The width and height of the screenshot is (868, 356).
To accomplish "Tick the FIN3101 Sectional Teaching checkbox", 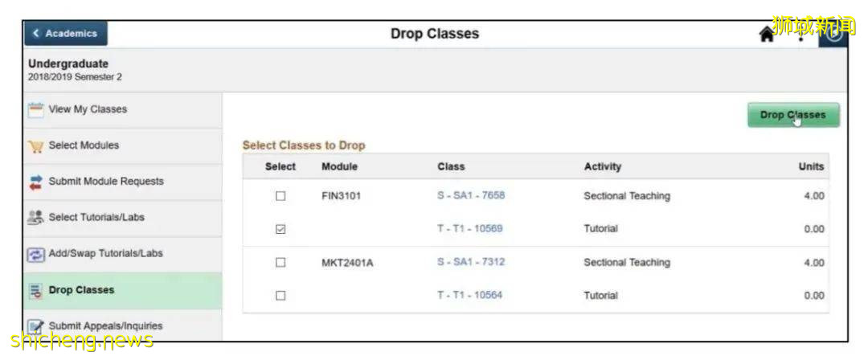I will (280, 196).
